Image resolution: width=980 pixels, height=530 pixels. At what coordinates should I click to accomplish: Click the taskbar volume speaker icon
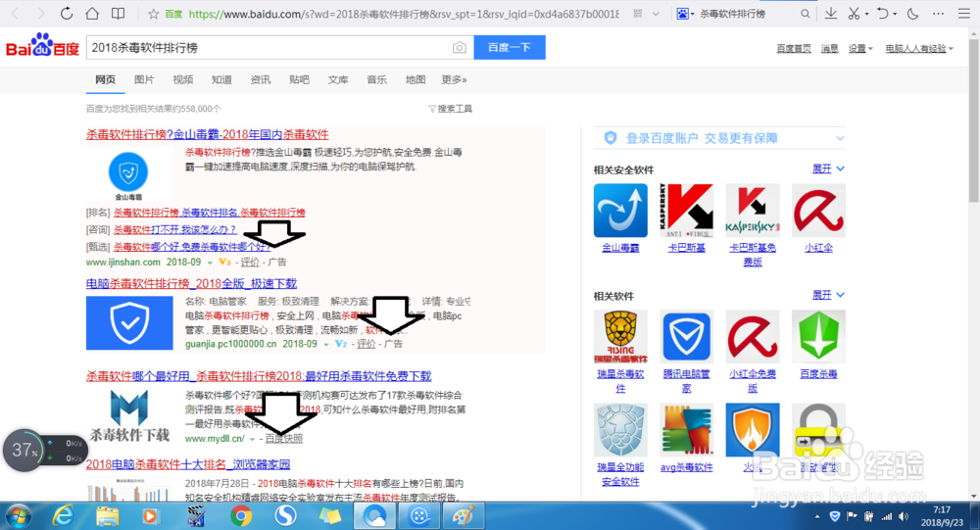click(903, 516)
